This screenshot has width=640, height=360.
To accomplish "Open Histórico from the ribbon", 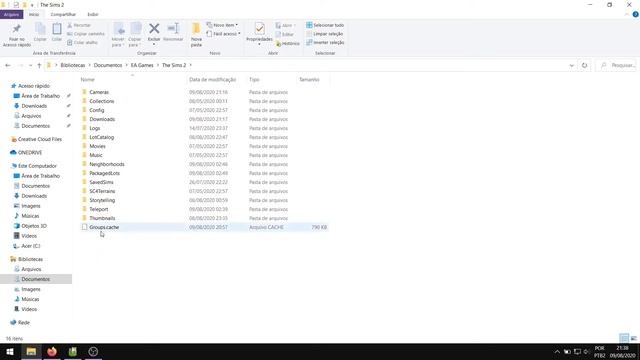I will point(288,43).
